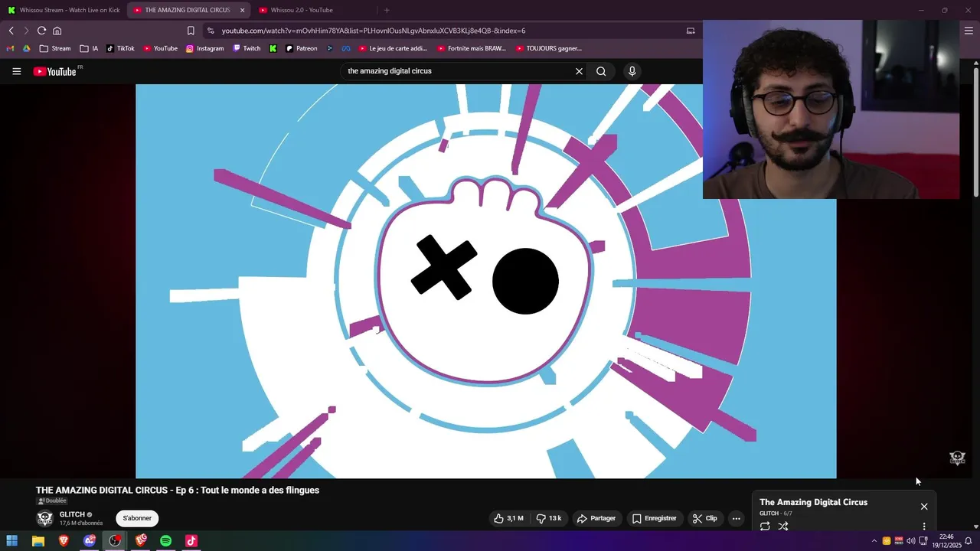The height and width of the screenshot is (551, 980).
Task: Switch to the Whissou Stream Kick tab
Action: click(x=64, y=10)
